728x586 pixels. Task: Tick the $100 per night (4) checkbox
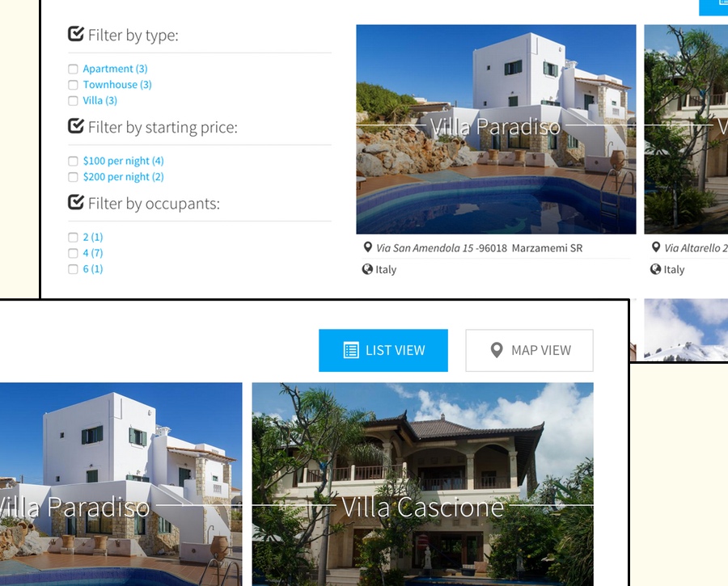tap(73, 161)
